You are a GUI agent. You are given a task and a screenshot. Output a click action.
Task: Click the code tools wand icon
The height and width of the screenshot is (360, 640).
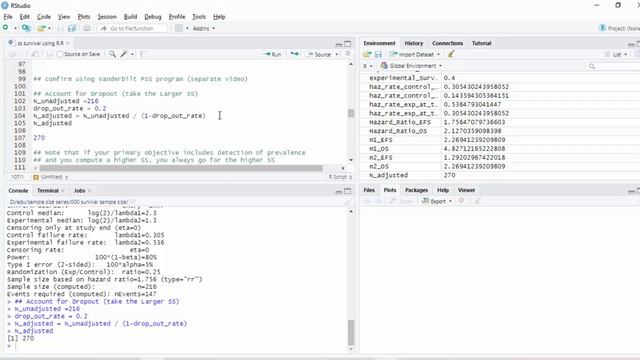tap(124, 54)
